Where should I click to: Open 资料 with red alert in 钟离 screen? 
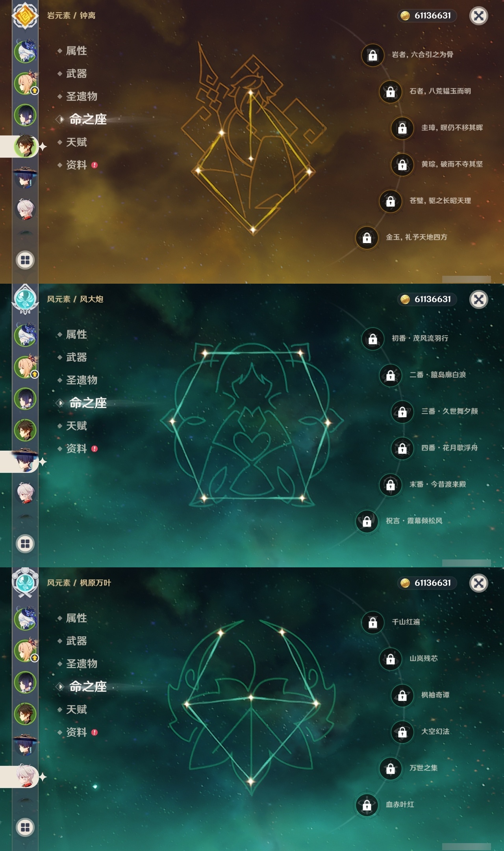tap(77, 165)
